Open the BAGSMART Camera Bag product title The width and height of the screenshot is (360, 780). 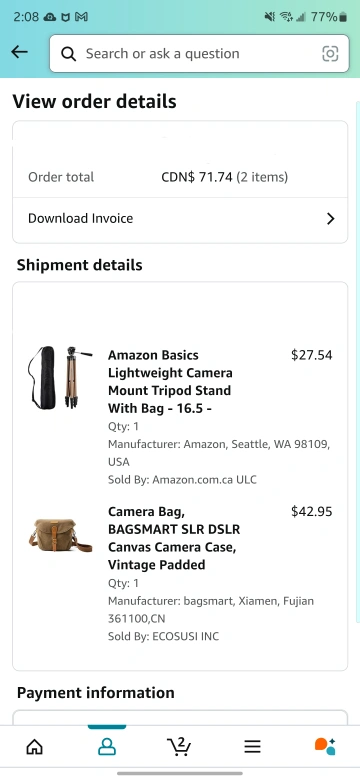click(x=174, y=538)
